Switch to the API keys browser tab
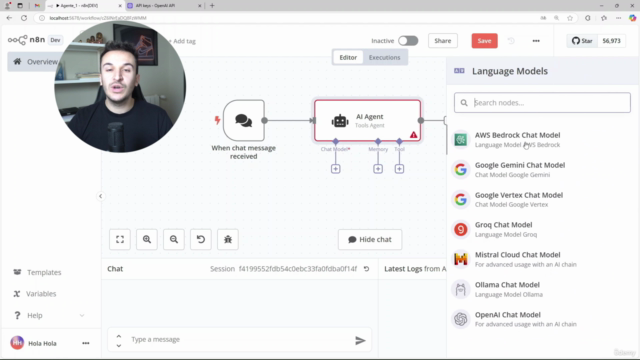Image resolution: width=640 pixels, height=360 pixels. tap(163, 6)
